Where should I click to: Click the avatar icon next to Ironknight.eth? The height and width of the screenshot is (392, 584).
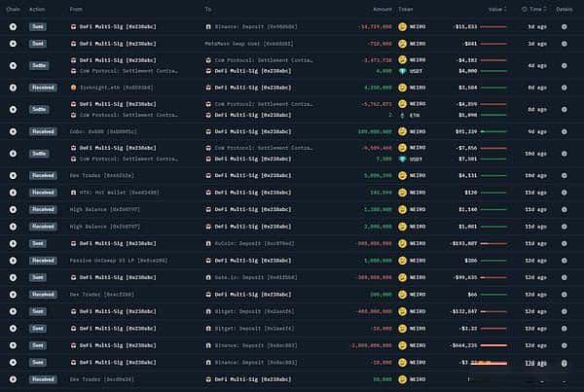pyautogui.click(x=74, y=88)
